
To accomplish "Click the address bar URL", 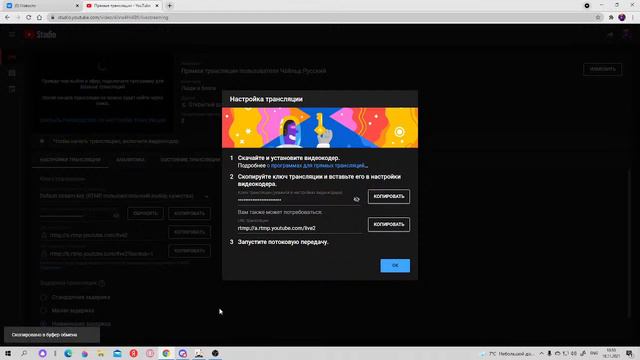I will (x=113, y=18).
